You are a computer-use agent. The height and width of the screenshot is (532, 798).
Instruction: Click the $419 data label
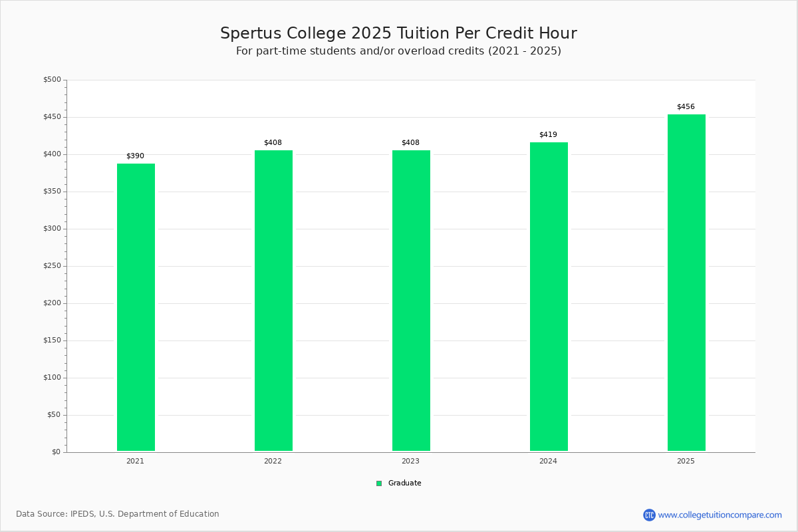tap(548, 135)
